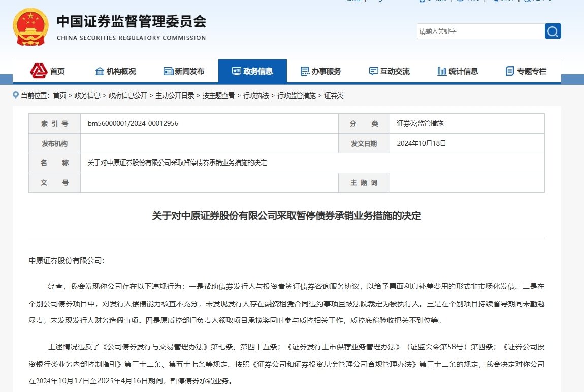Go to 政府信息公开 in the breadcrumb

pos(128,95)
